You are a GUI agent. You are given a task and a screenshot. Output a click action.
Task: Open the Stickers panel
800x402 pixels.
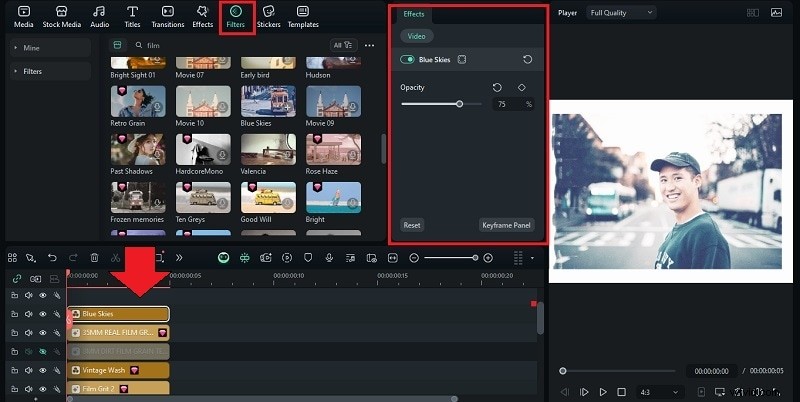pos(268,15)
